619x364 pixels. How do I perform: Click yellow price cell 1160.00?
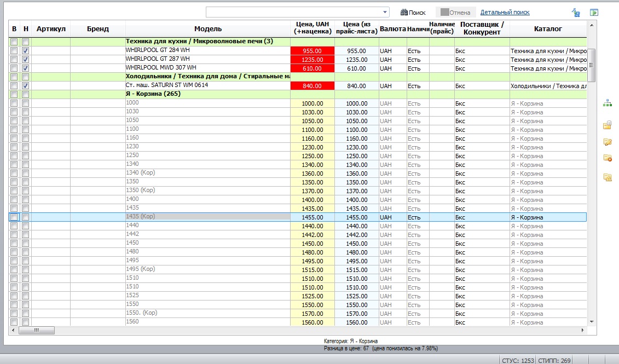coord(313,138)
